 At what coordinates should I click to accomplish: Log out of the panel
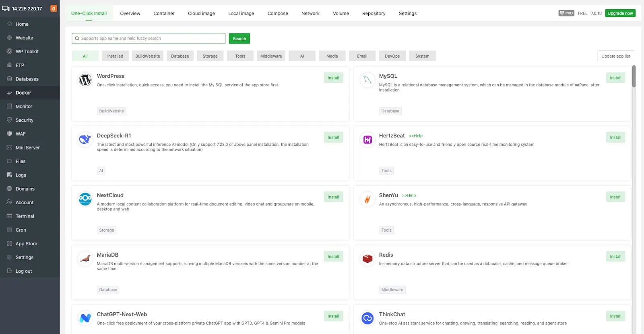[x=30, y=271]
